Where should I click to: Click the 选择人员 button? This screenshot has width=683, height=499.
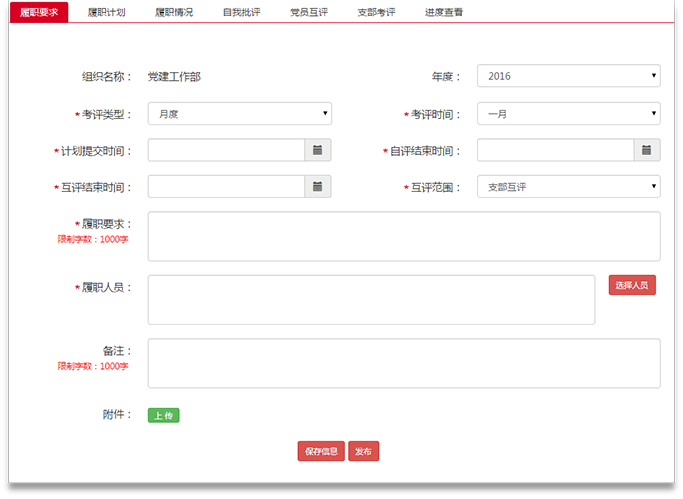click(632, 285)
